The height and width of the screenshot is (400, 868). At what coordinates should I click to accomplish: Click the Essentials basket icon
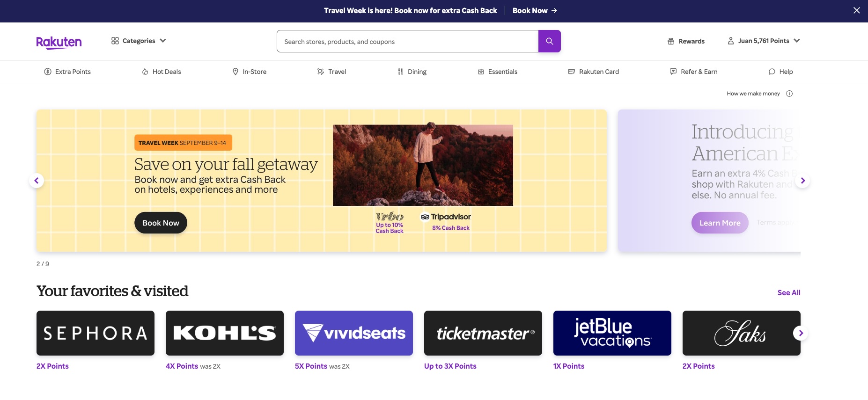coord(481,72)
